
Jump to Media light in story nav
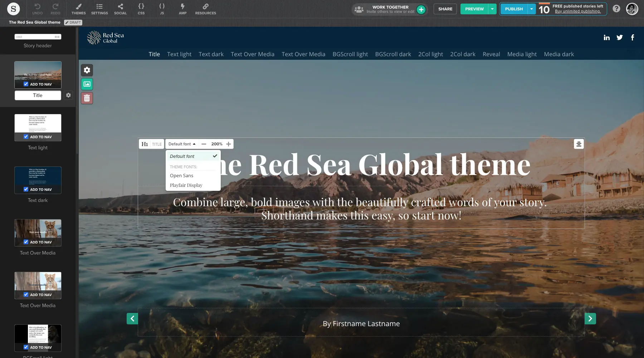[522, 54]
